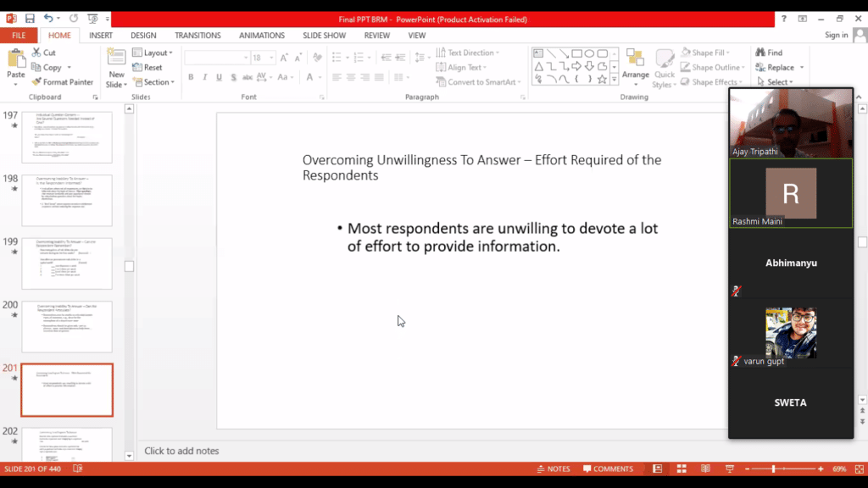Open the TRANSITIONS tab
The height and width of the screenshot is (488, 868).
tap(198, 36)
